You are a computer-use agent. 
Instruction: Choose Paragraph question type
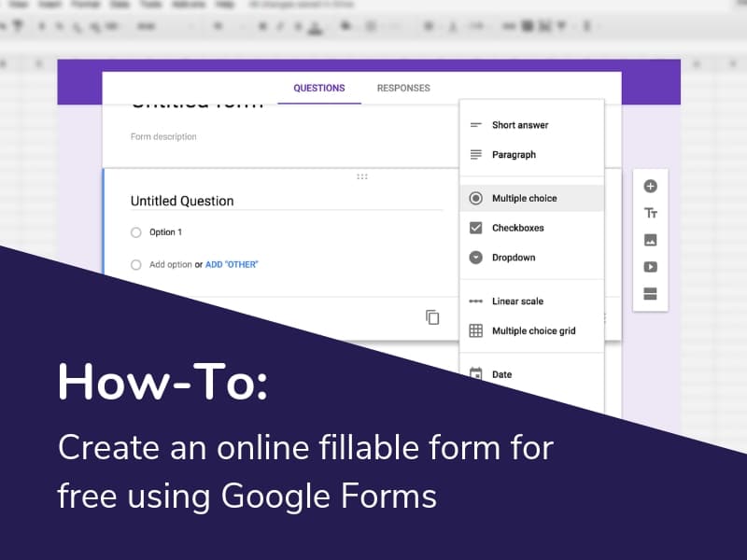(531, 155)
